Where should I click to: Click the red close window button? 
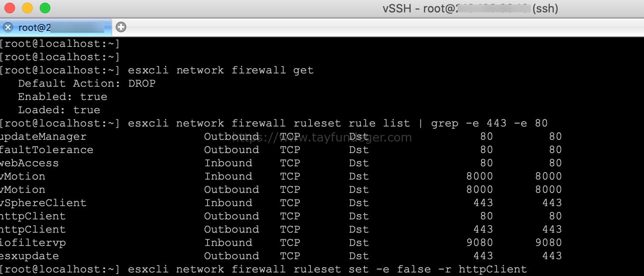click(10, 8)
